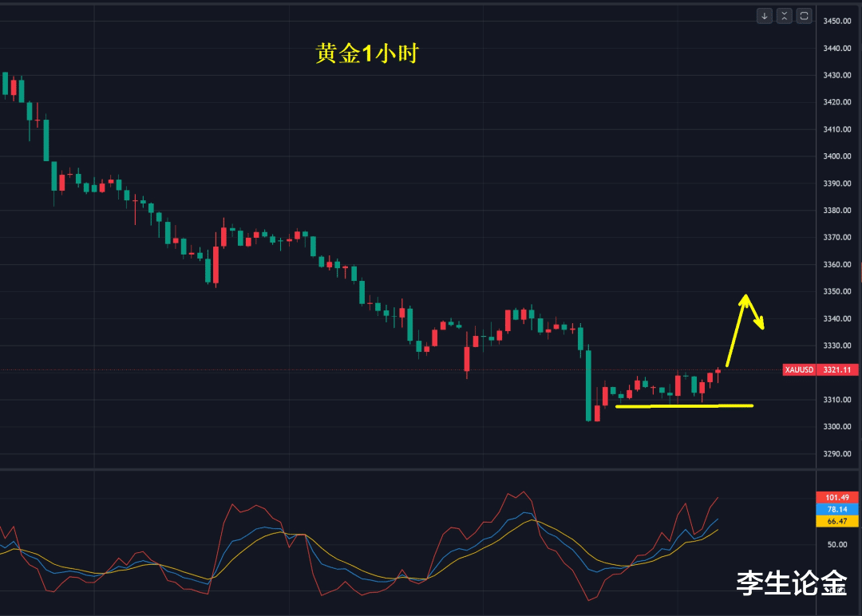
Task: Click the yellow 66.47 indicator value label
Action: (x=837, y=522)
